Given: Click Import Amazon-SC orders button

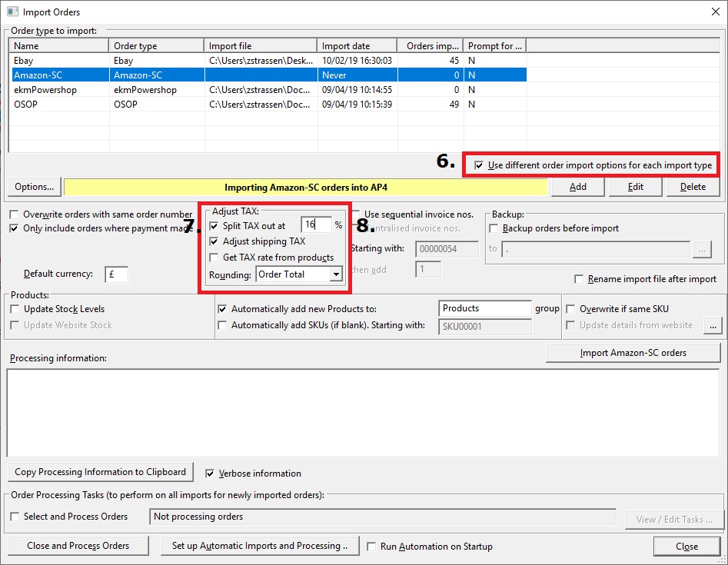Looking at the screenshot, I should pyautogui.click(x=633, y=353).
